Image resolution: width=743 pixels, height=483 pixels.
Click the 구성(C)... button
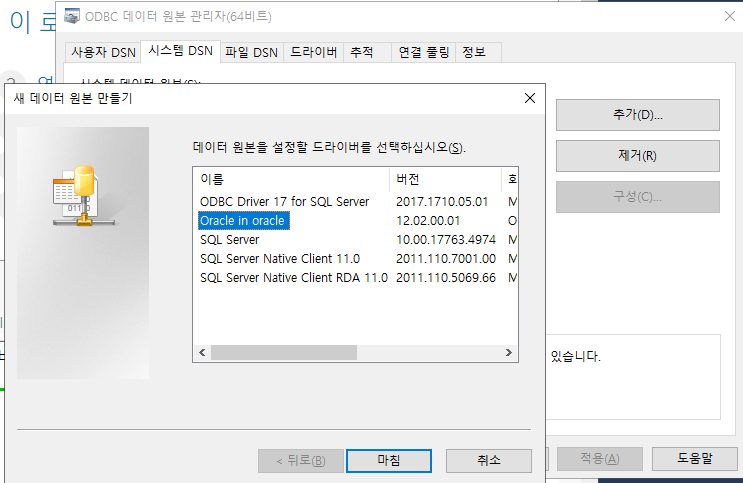[x=637, y=197]
